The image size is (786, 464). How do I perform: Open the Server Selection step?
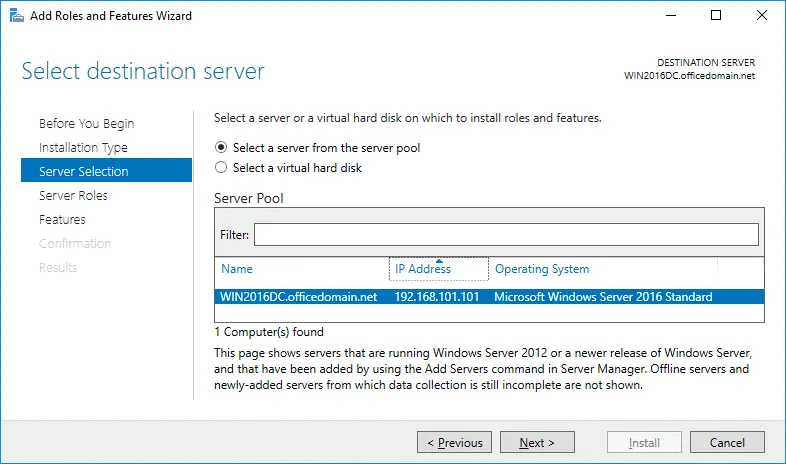[83, 172]
